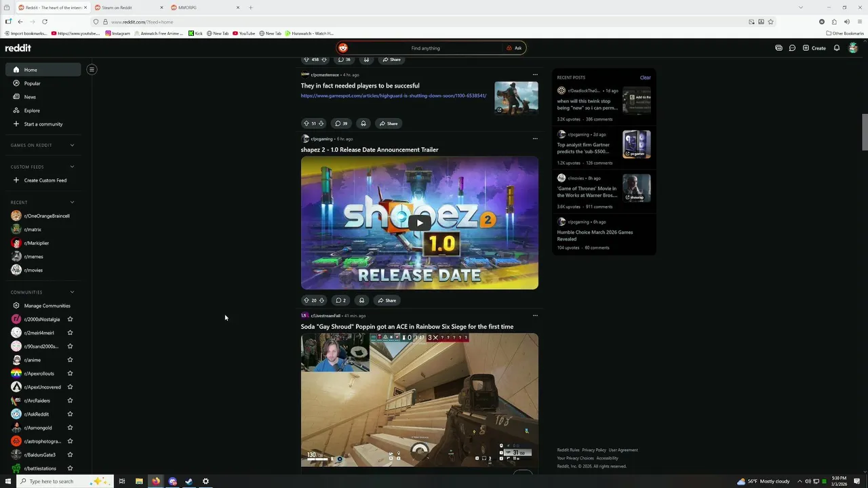This screenshot has height=488, width=868.
Task: Favorite the r/AskReddit community star
Action: pyautogui.click(x=70, y=414)
